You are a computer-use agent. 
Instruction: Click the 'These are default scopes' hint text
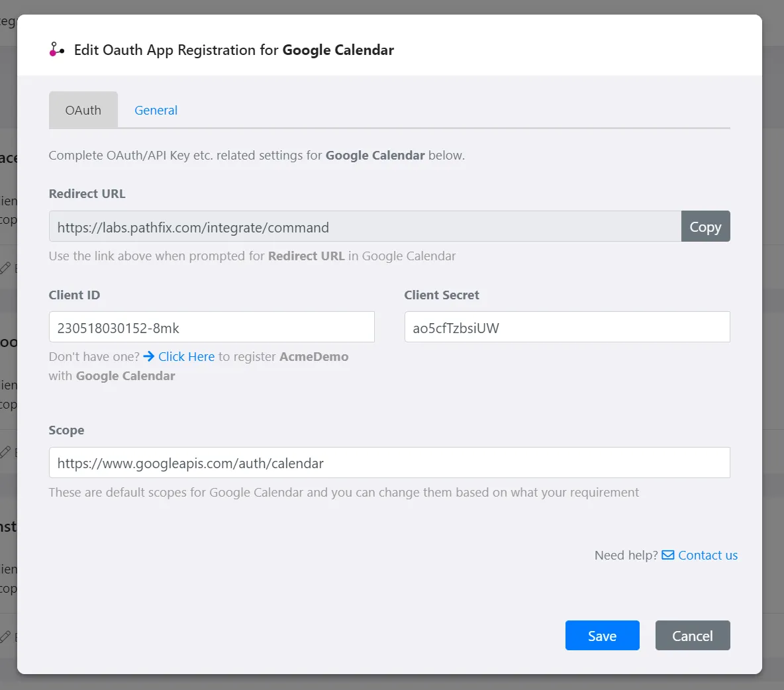coord(344,493)
